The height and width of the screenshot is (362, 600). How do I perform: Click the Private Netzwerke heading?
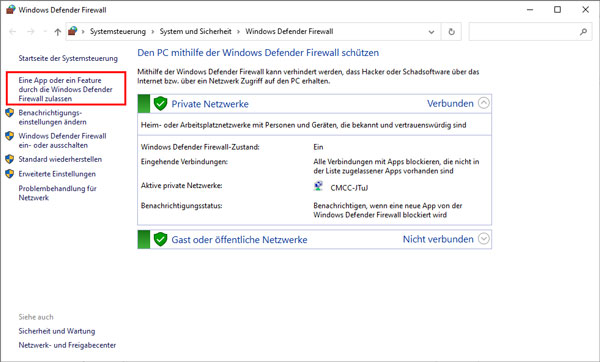point(210,104)
